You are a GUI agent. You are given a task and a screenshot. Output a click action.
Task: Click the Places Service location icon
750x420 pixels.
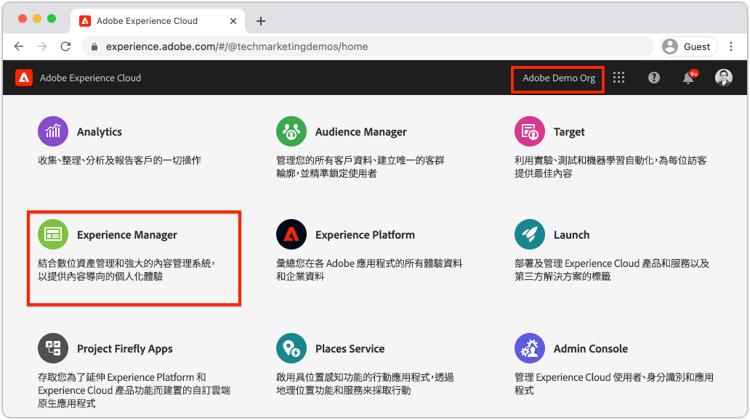point(291,348)
